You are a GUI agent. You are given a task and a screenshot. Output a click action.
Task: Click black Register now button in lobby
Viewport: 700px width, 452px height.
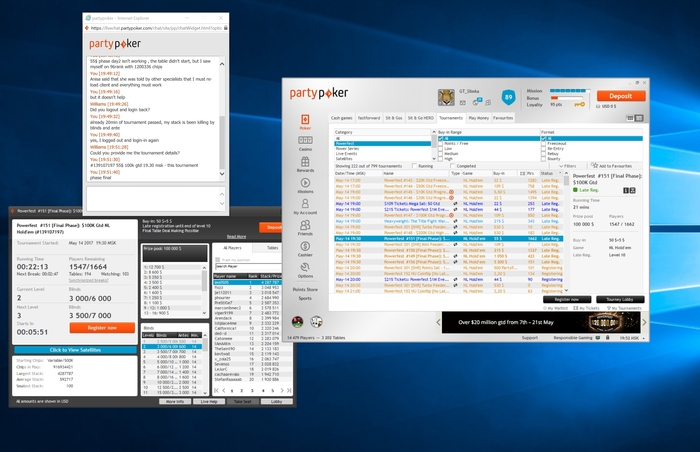(x=567, y=299)
